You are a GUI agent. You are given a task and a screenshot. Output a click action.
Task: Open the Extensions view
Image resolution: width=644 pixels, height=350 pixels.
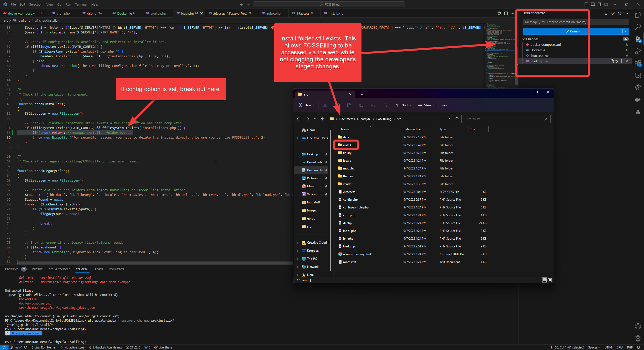[638, 63]
